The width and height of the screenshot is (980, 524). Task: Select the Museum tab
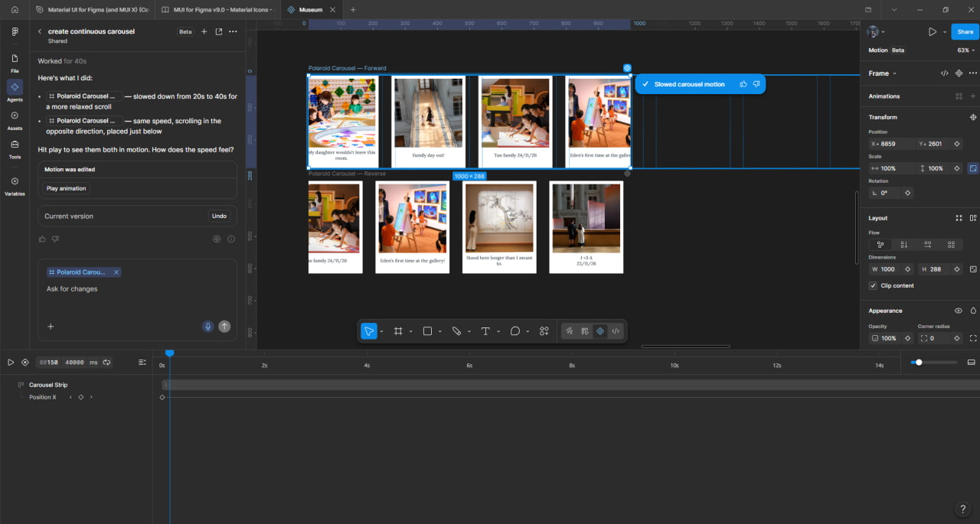310,10
